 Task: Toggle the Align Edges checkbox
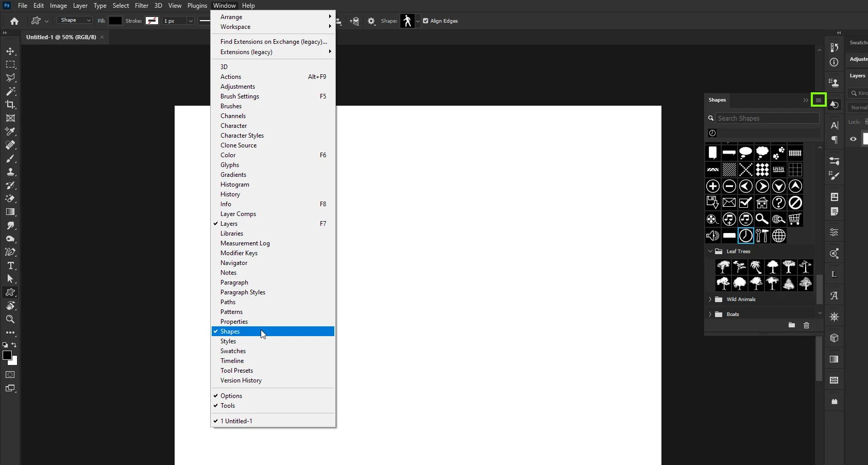tap(426, 21)
